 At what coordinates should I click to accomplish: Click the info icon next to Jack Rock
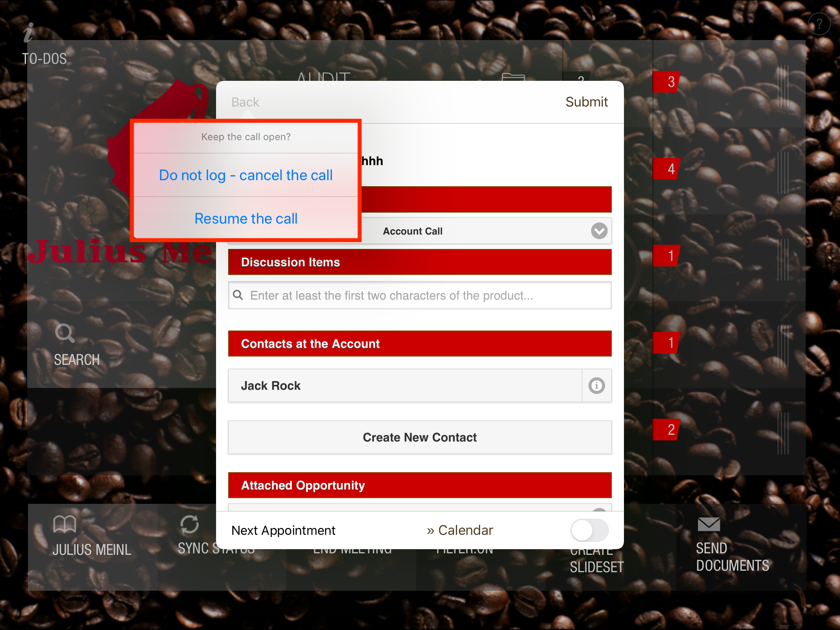click(596, 386)
